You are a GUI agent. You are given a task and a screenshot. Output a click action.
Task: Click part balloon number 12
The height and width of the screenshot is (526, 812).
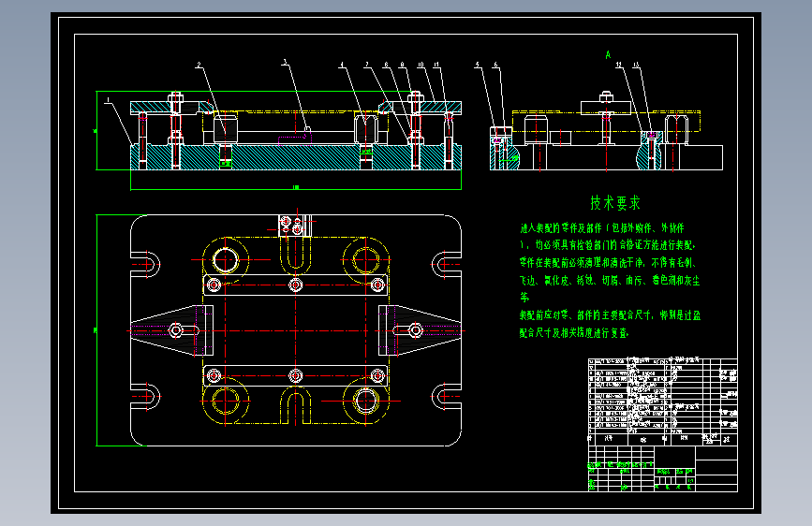(x=619, y=66)
